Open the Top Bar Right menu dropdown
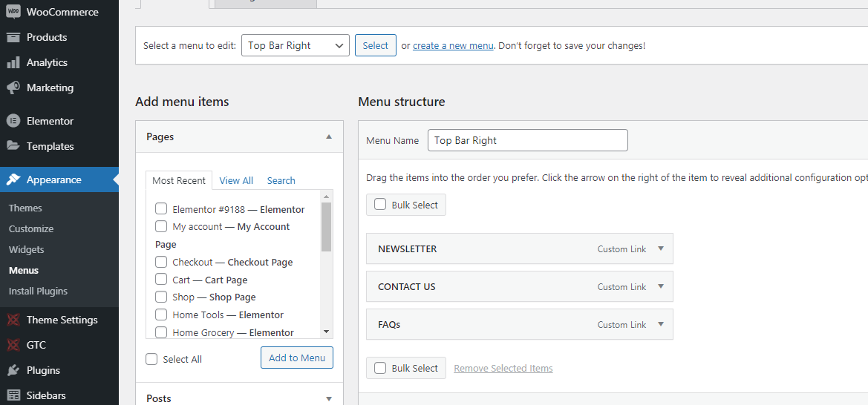This screenshot has width=868, height=405. click(x=295, y=45)
